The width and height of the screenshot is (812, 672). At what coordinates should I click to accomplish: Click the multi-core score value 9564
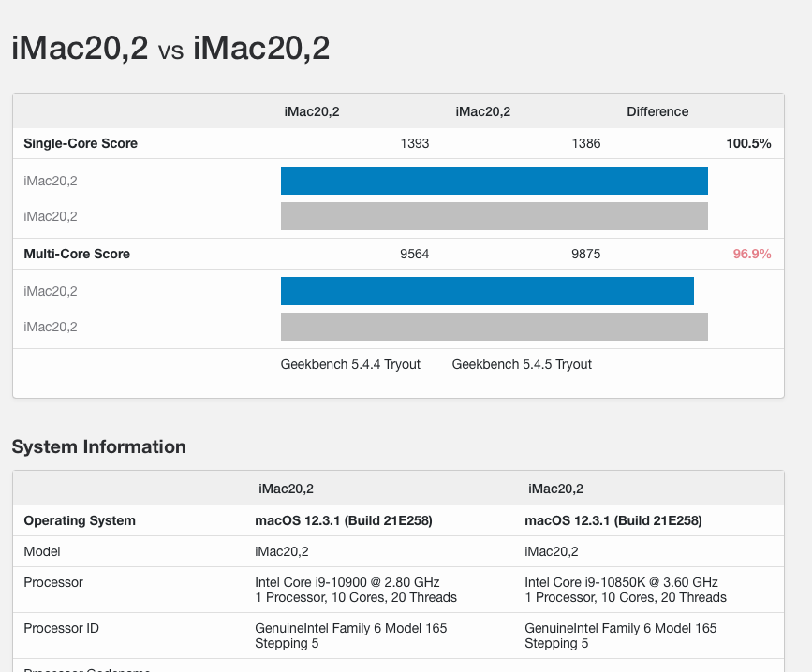415,254
